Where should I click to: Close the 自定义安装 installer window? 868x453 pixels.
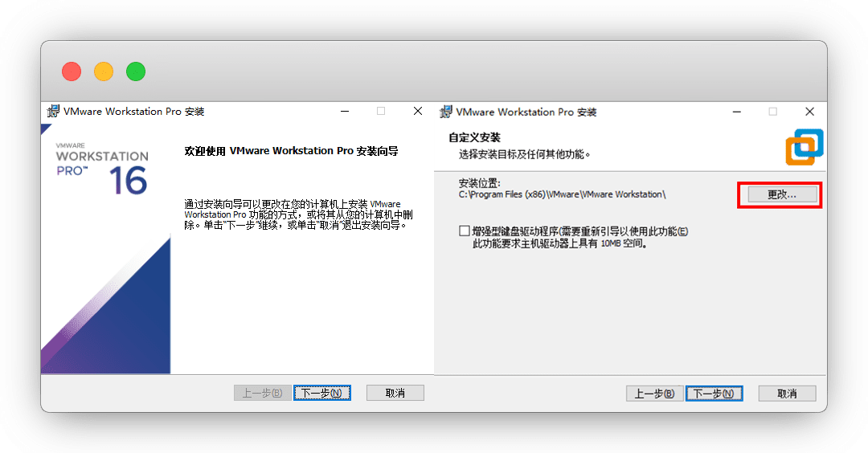[809, 112]
